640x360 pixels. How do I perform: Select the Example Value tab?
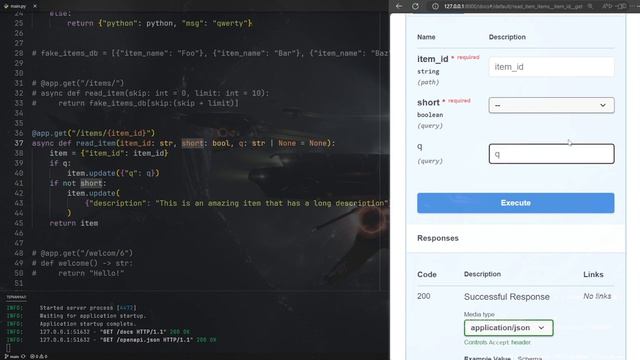click(x=487, y=358)
